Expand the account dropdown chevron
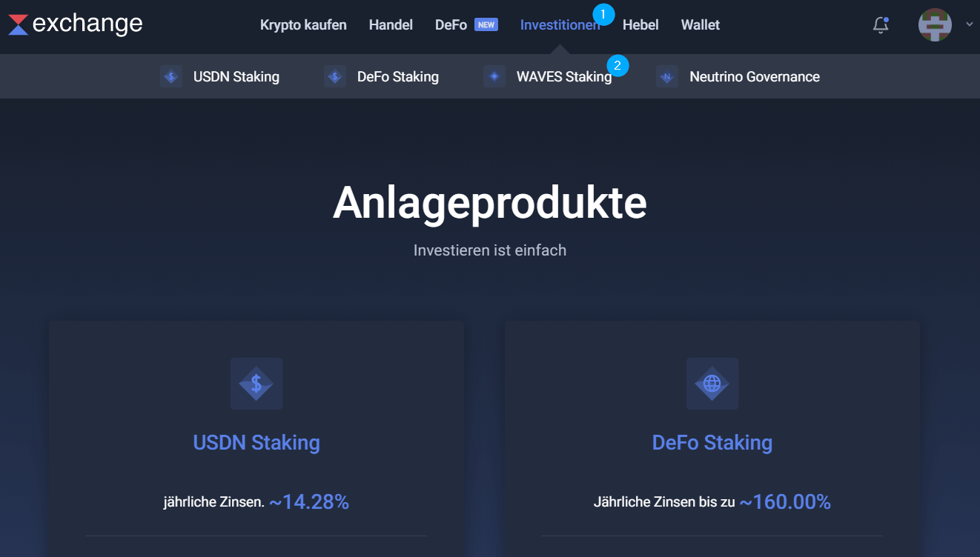 click(969, 24)
